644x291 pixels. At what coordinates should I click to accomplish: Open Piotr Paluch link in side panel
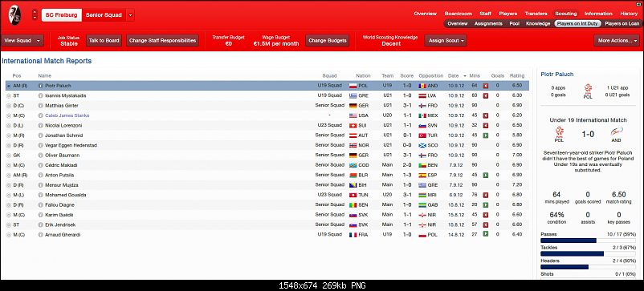click(557, 75)
